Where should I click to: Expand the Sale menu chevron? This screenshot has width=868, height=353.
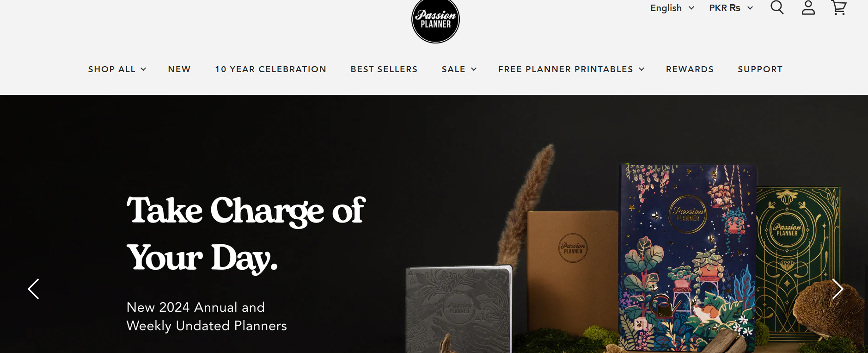[x=474, y=69]
